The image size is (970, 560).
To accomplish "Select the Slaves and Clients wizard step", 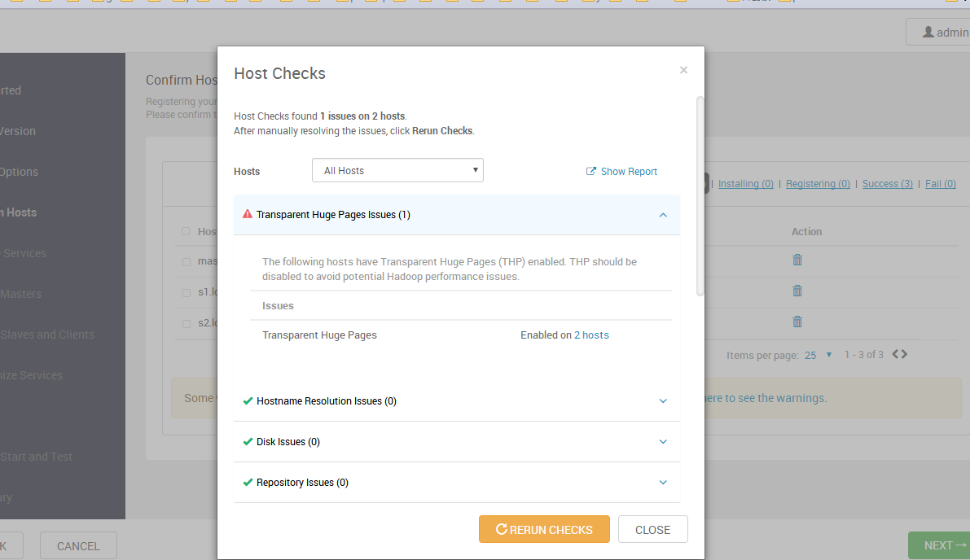I will [47, 335].
